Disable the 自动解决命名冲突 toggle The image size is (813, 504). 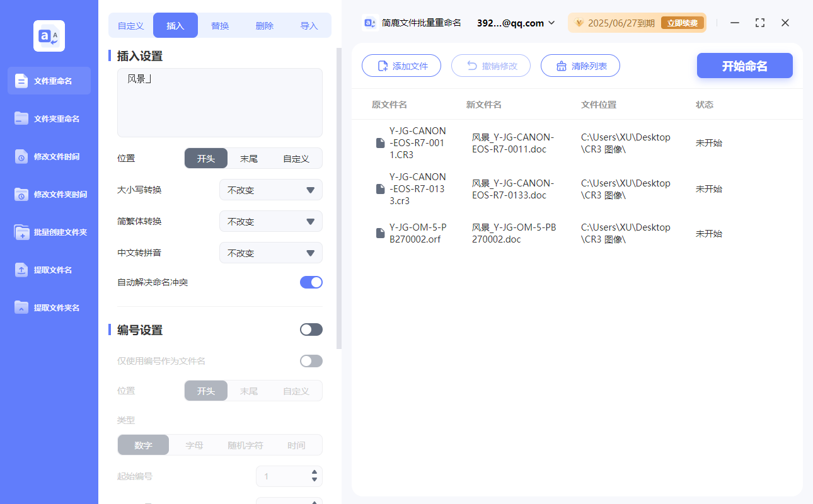click(x=311, y=282)
